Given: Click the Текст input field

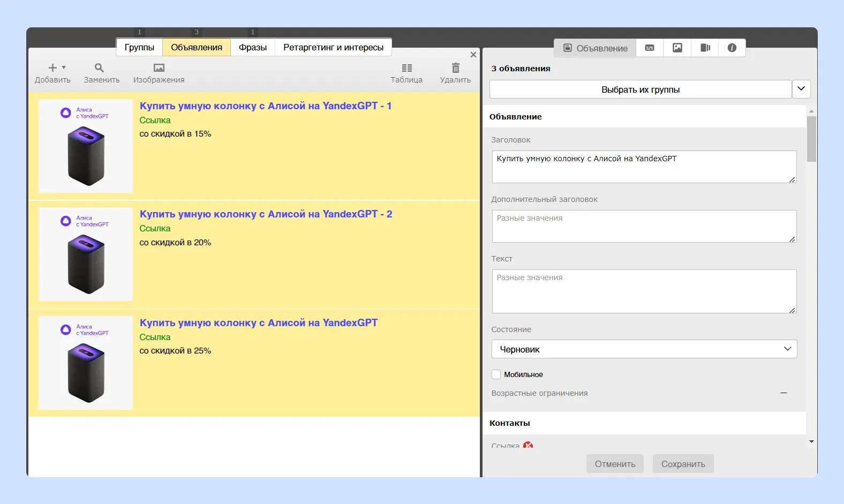Looking at the screenshot, I should [x=644, y=291].
